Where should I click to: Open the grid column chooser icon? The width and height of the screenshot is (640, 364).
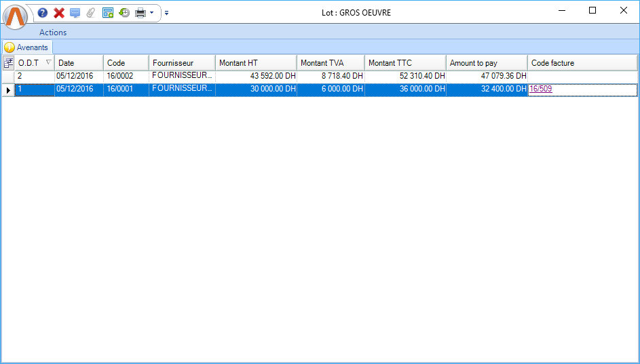8,63
